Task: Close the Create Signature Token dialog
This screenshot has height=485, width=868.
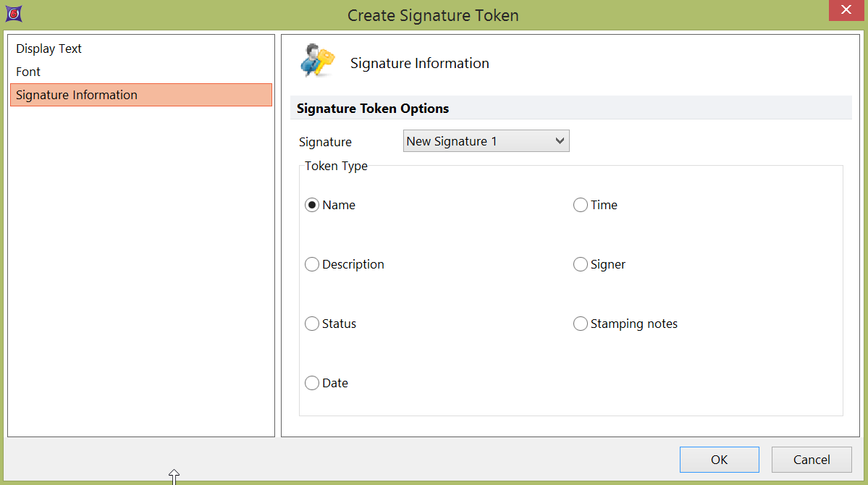Action: pos(845,10)
